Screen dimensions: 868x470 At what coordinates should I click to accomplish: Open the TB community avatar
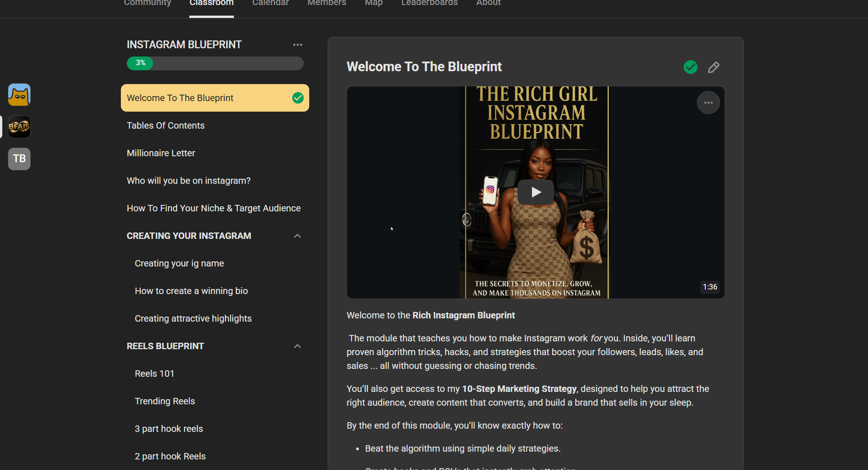[x=19, y=159]
